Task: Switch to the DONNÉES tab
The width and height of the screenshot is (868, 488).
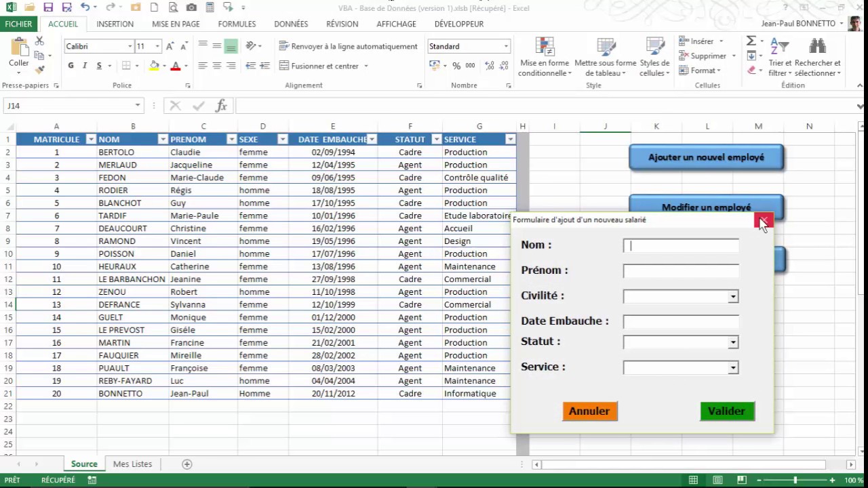Action: (x=291, y=24)
